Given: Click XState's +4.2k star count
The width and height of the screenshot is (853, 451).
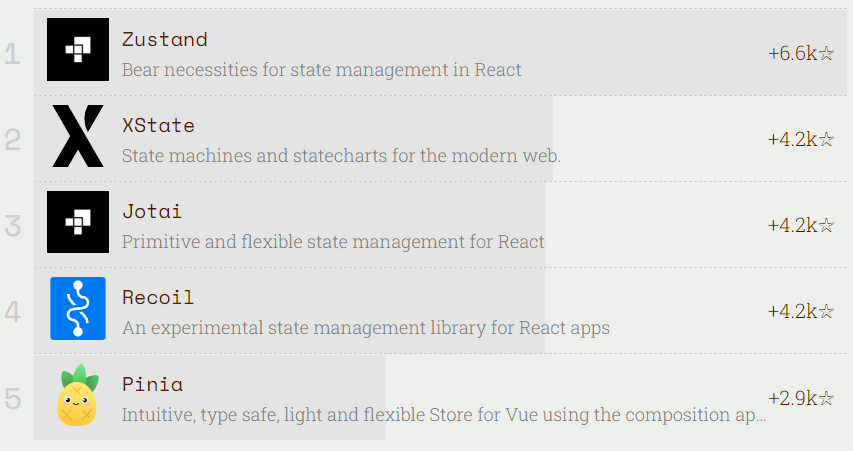Looking at the screenshot, I should pyautogui.click(x=801, y=139).
